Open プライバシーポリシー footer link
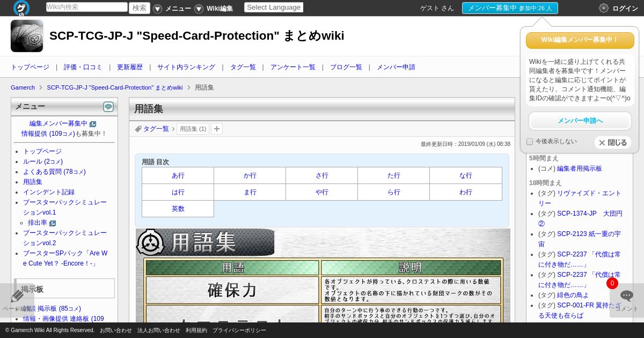 [x=239, y=330]
